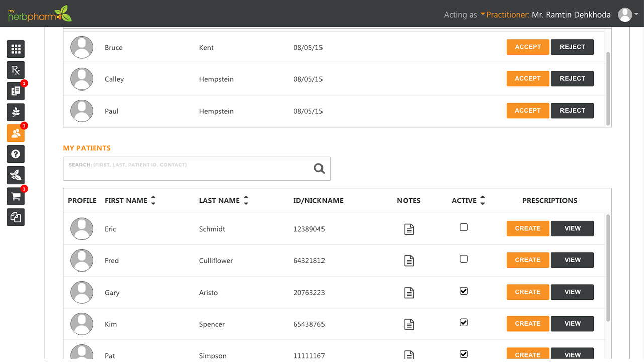The image size is (644, 362).
Task: Sort patients by Active status
Action: pos(482,200)
